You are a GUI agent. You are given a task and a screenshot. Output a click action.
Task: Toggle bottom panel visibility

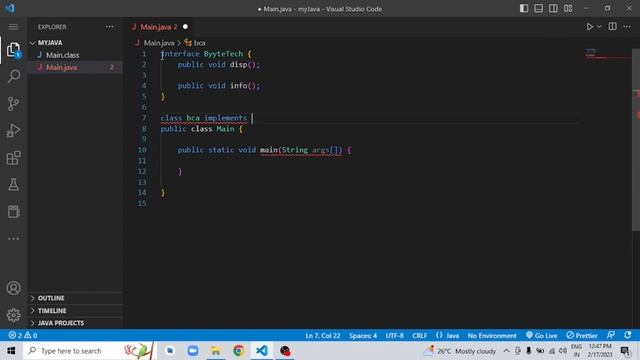[538, 9]
